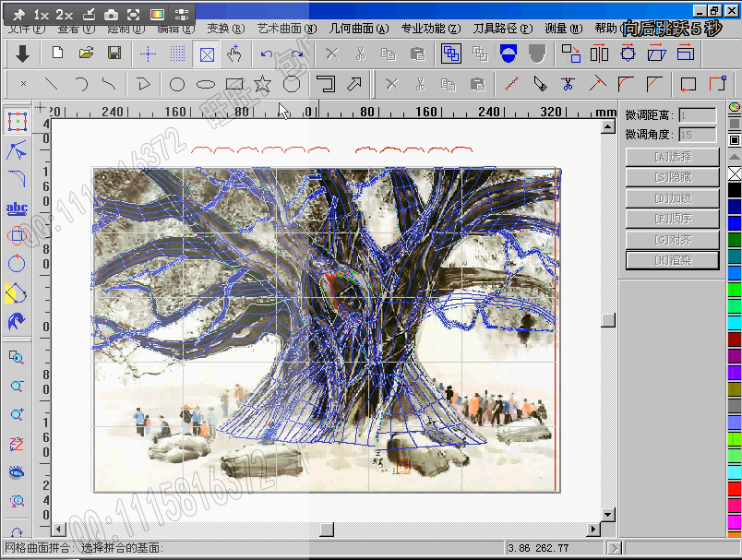Click the status bar arrow button
The height and width of the screenshot is (560, 742).
coord(615,549)
